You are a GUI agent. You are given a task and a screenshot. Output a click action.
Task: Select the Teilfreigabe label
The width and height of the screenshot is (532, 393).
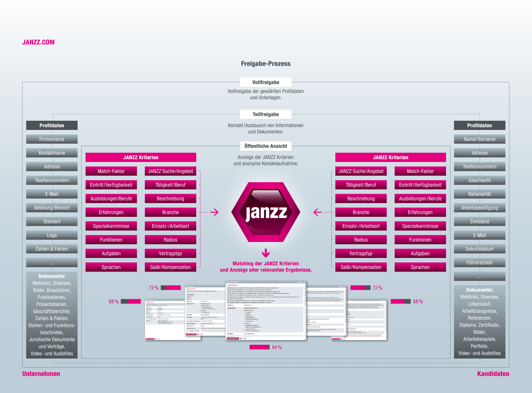pos(265,114)
